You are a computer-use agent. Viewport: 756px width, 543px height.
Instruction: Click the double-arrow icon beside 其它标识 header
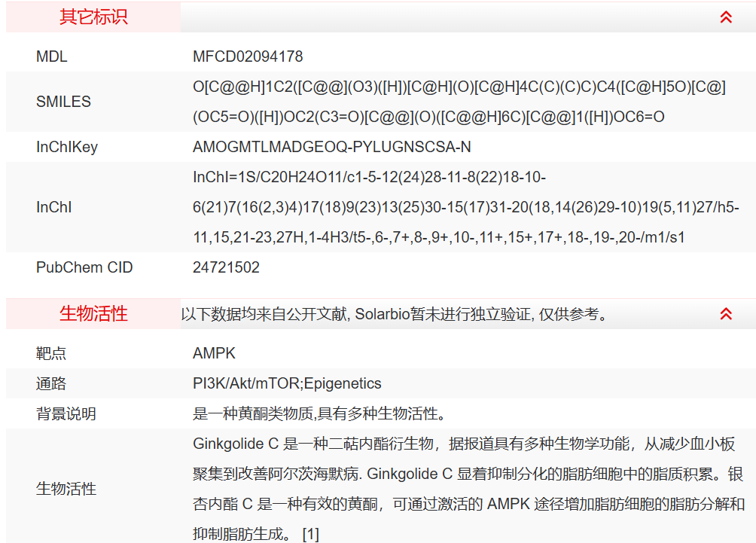pyautogui.click(x=727, y=16)
